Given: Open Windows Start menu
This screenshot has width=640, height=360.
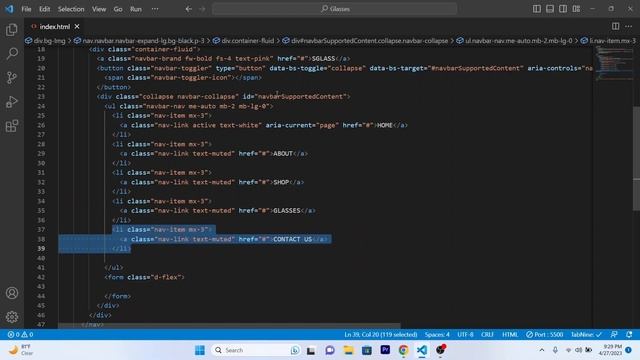Looking at the screenshot, I should pyautogui.click(x=200, y=350).
